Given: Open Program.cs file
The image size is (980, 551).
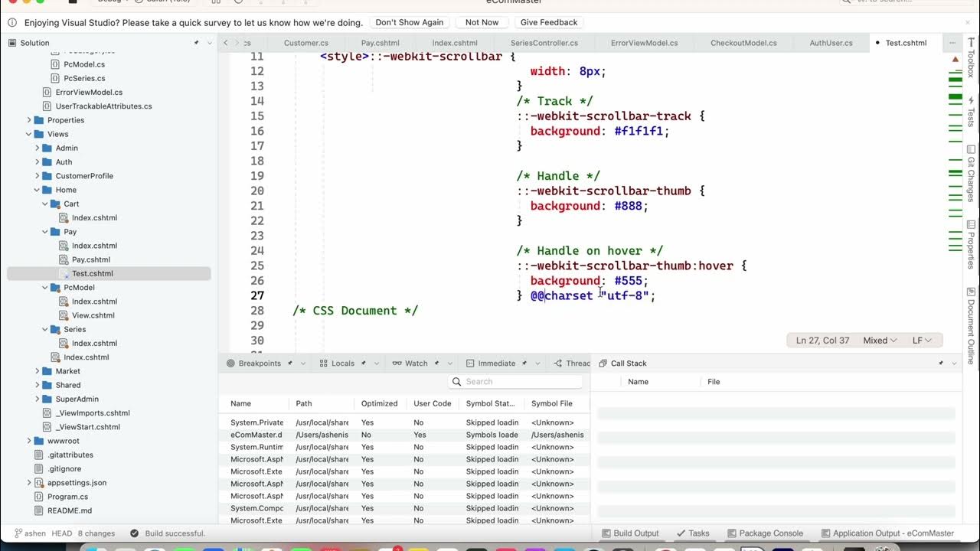Looking at the screenshot, I should [x=67, y=497].
